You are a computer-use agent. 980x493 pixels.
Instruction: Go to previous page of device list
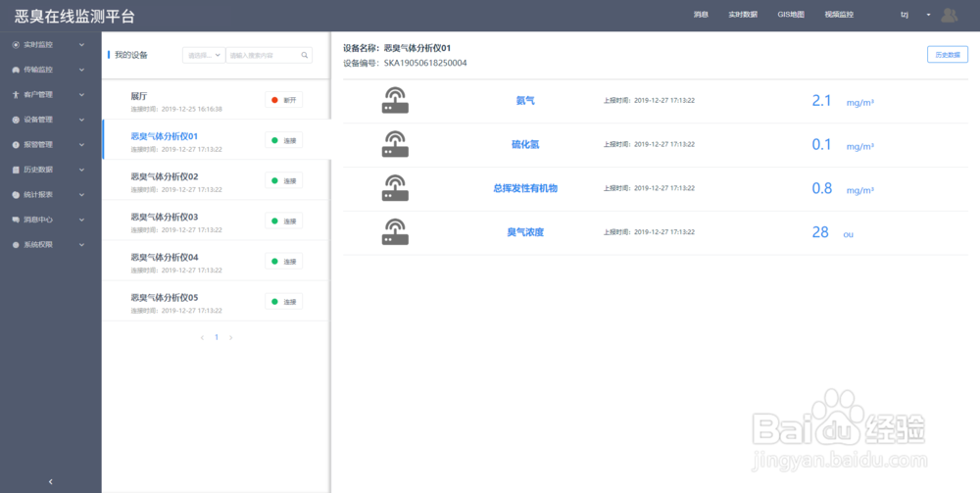click(x=202, y=337)
